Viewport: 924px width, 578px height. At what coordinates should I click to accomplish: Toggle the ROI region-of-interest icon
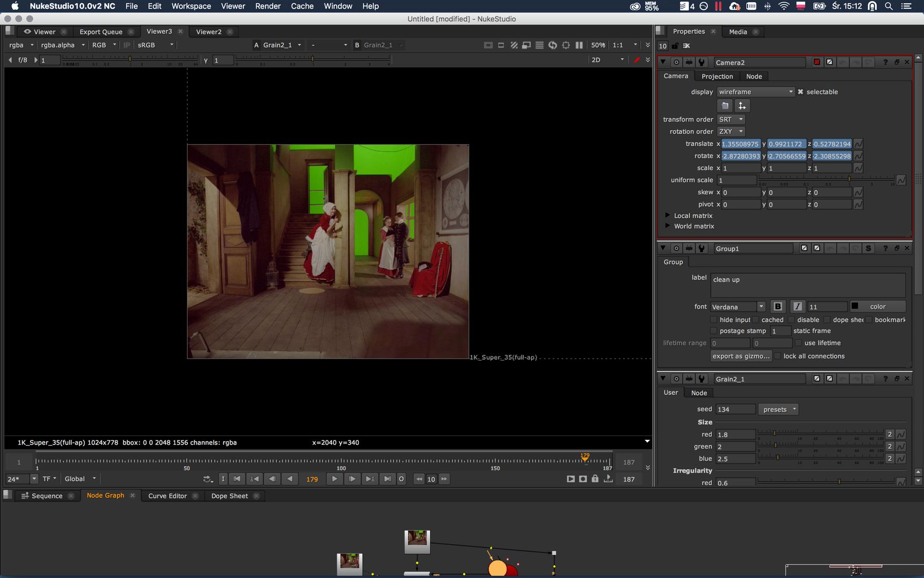pyautogui.click(x=566, y=45)
